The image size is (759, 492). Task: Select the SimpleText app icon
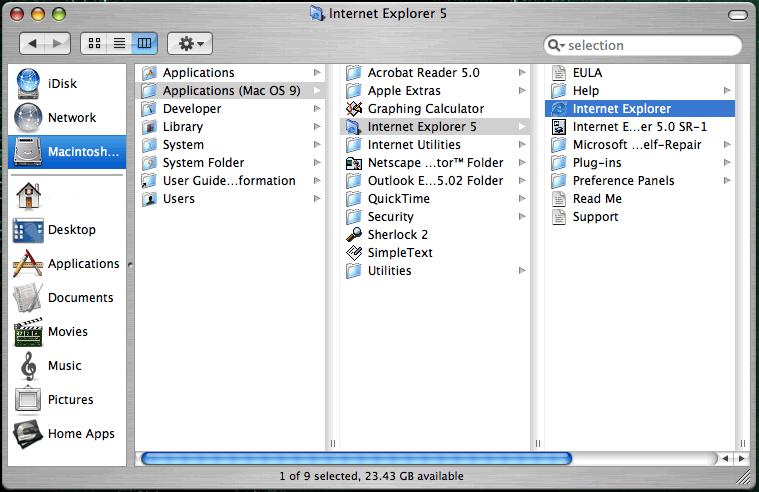click(x=354, y=252)
